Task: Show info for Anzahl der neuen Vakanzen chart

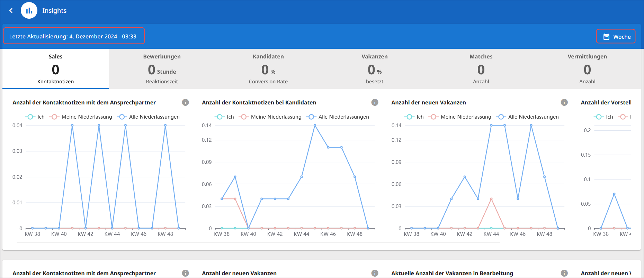Action: click(x=564, y=102)
